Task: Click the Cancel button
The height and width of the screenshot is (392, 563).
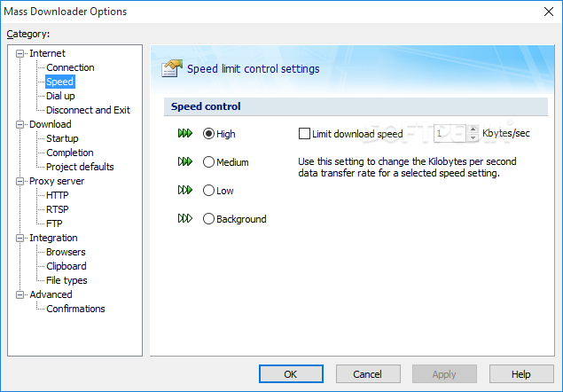Action: click(x=368, y=374)
